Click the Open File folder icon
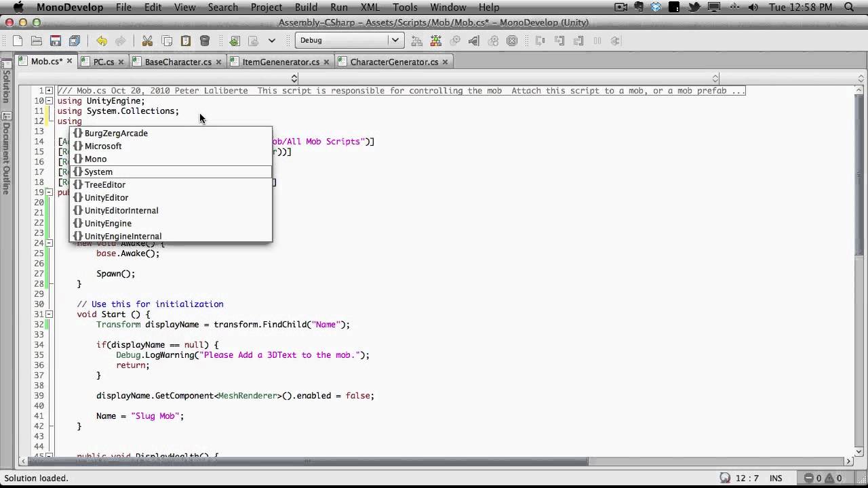The width and height of the screenshot is (868, 488). point(37,41)
